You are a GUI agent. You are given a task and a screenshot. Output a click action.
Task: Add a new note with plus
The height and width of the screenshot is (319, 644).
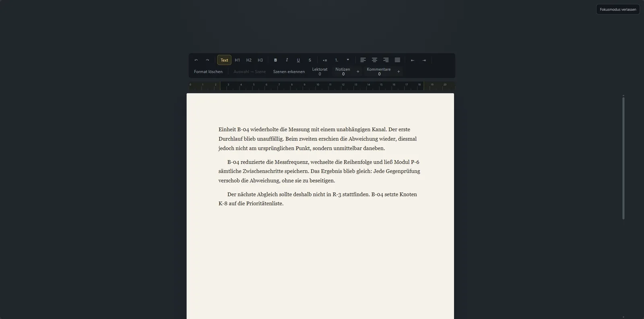(358, 72)
